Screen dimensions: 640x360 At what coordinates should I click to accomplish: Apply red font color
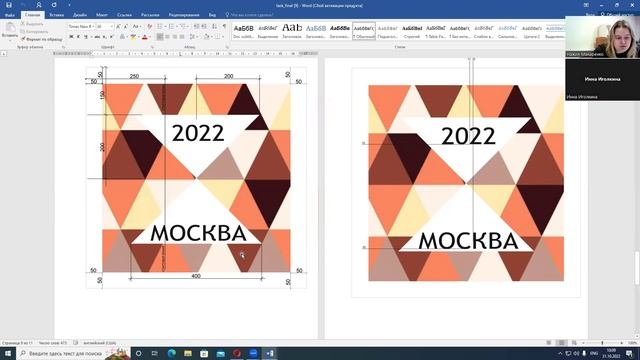click(x=144, y=37)
